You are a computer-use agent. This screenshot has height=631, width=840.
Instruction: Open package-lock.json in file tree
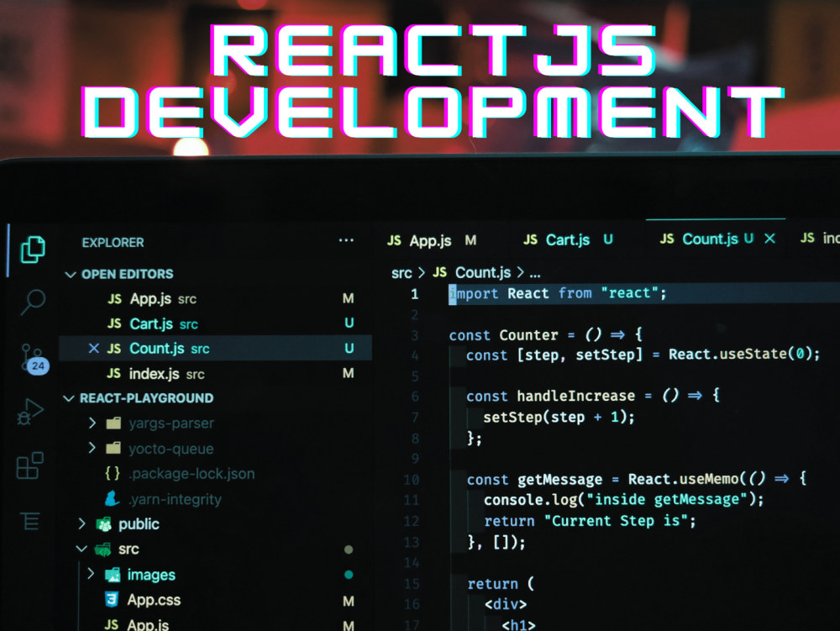pyautogui.click(x=192, y=474)
